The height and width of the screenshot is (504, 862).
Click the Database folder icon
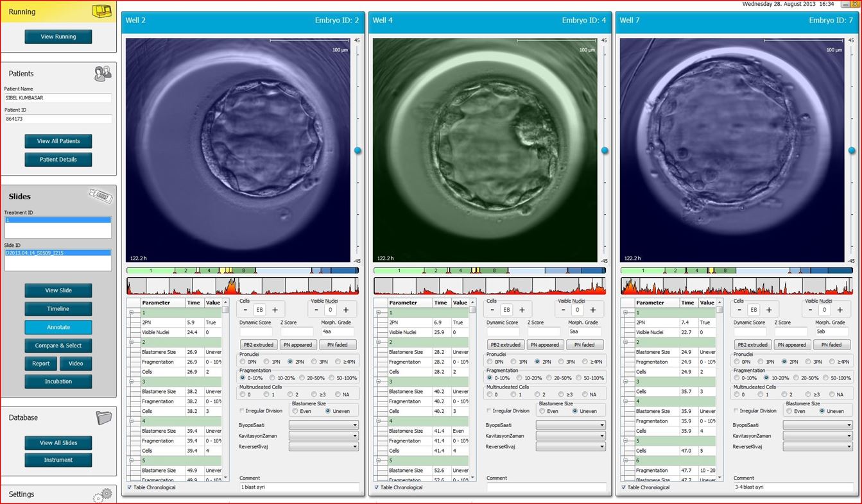[103, 418]
